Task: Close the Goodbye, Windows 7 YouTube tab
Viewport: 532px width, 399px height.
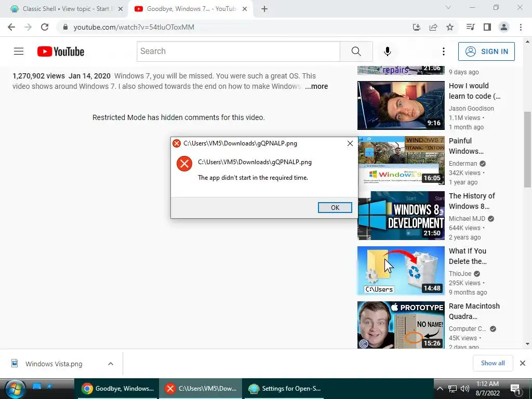Action: coord(245,9)
